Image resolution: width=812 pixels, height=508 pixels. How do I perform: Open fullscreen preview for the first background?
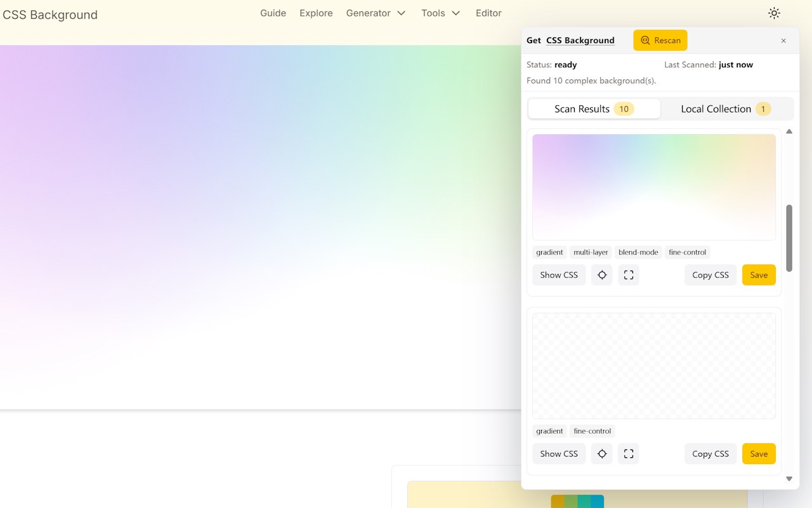pyautogui.click(x=628, y=274)
